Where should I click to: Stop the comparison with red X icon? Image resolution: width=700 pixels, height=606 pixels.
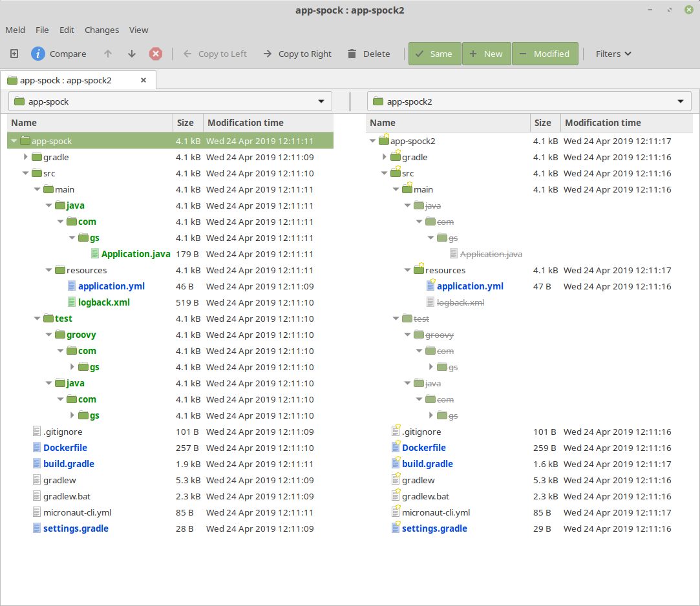pos(155,54)
